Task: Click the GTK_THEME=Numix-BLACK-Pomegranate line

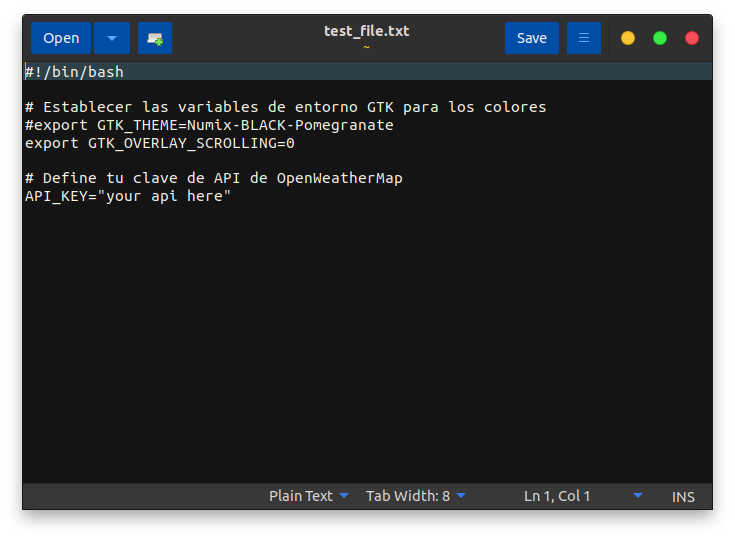Action: click(x=209, y=125)
